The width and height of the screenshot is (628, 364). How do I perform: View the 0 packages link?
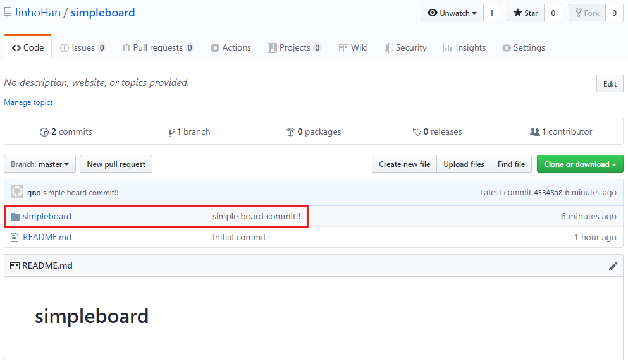pyautogui.click(x=313, y=131)
